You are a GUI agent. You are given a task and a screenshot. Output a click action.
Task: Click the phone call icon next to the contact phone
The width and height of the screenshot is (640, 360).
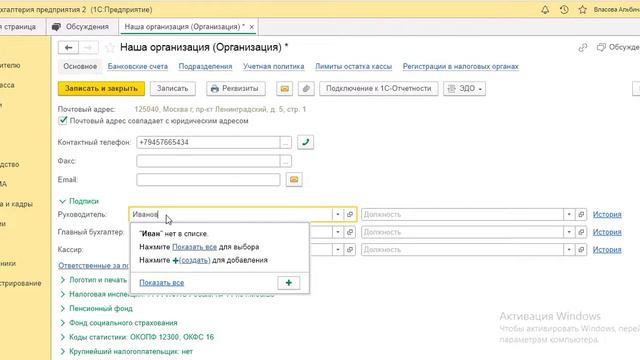(305, 142)
